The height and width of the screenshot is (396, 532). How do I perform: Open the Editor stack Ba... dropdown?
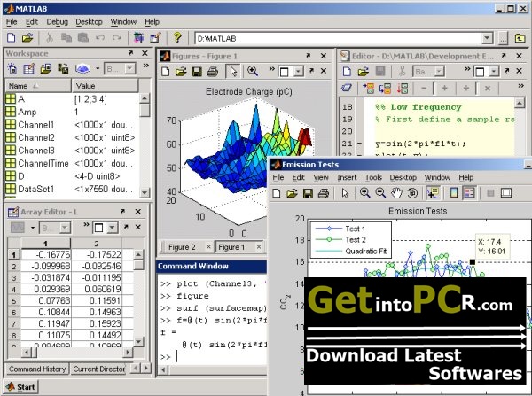[x=440, y=72]
